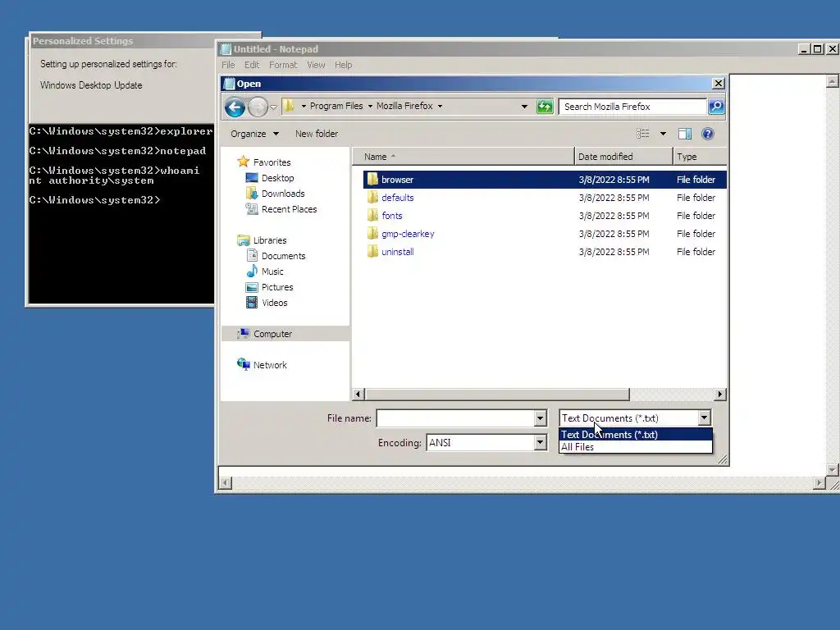Click the horizontal scrollbar thumb in file list
Screen dimensions: 840x630
pyautogui.click(x=497, y=395)
